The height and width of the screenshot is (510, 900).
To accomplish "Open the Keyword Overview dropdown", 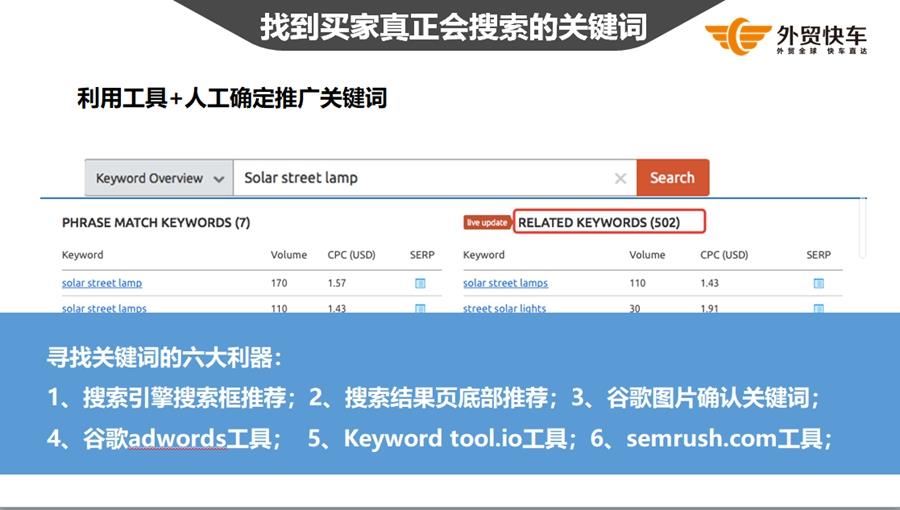I will tap(158, 178).
